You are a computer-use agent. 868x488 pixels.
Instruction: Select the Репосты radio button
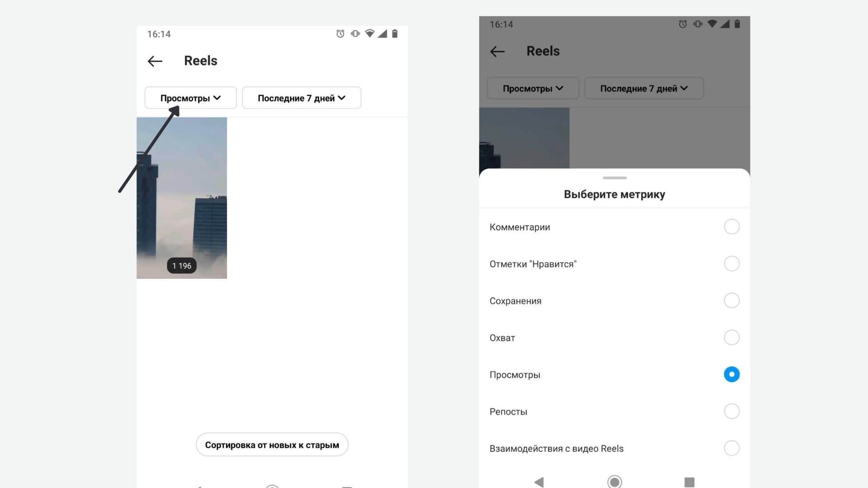pos(731,411)
